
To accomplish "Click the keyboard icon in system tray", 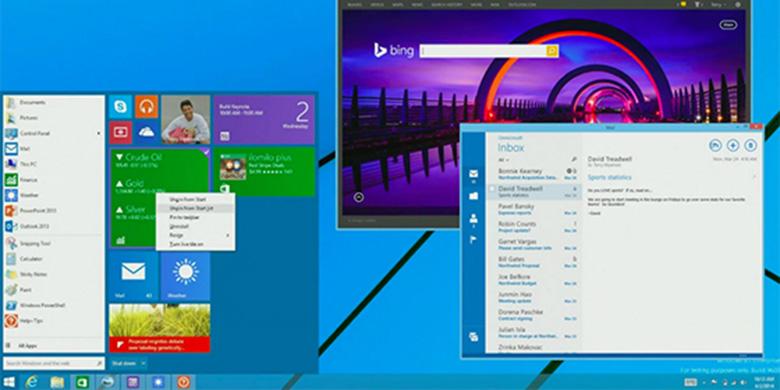I will tap(690, 382).
